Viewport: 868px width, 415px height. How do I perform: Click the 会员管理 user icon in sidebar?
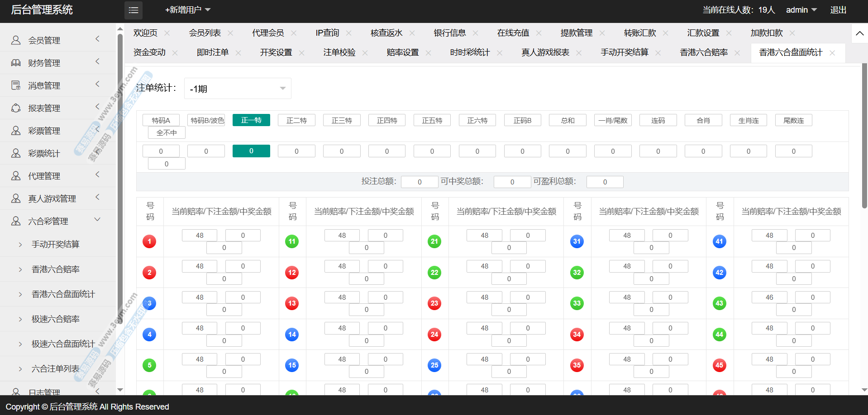16,40
